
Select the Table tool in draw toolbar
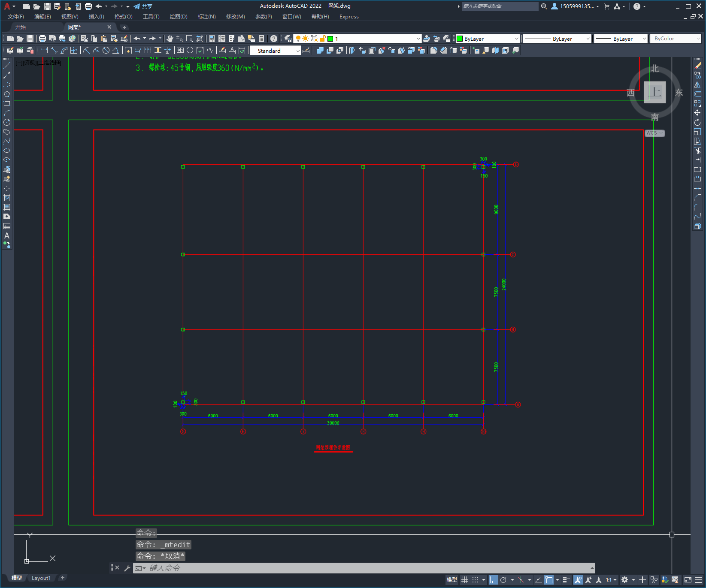coord(7,226)
